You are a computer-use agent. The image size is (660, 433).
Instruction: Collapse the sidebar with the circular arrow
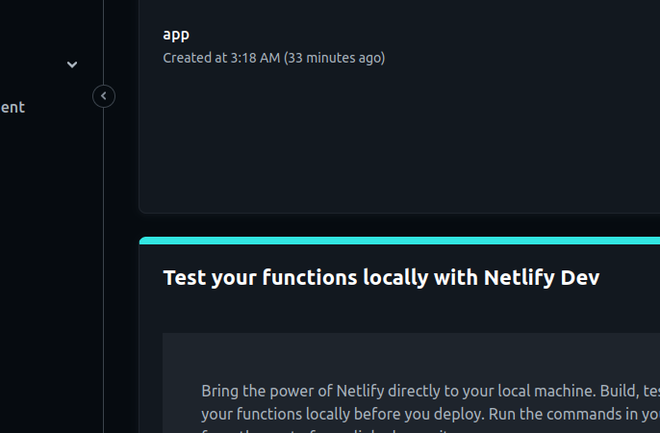(104, 96)
